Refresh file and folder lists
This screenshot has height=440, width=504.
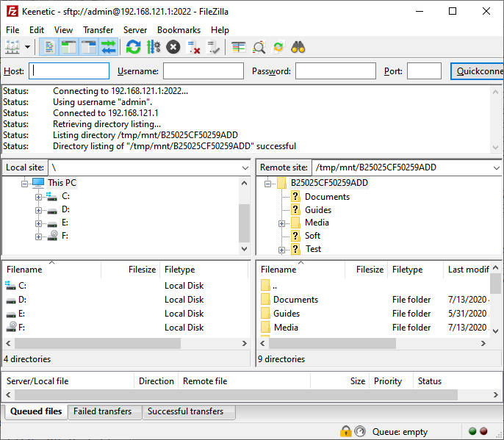(x=133, y=47)
